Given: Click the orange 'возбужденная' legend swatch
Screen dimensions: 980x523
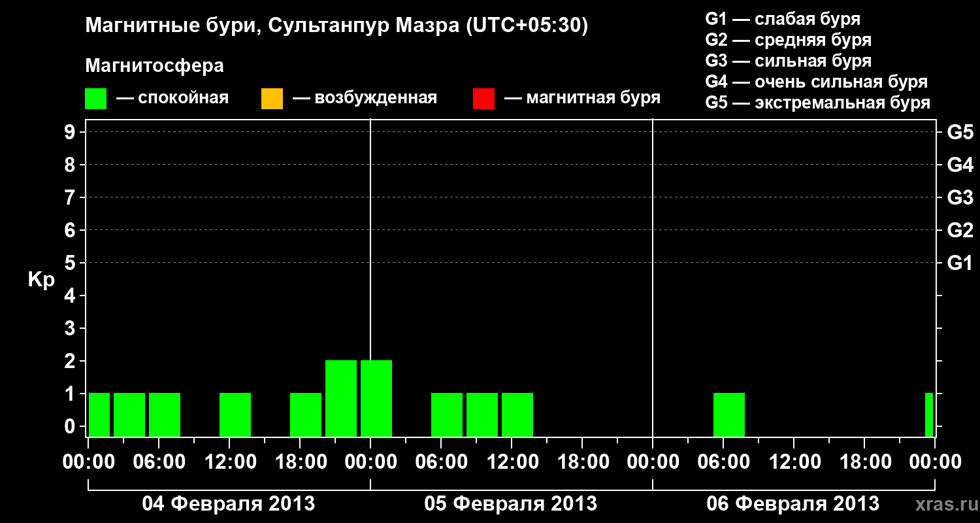Looking at the screenshot, I should 272,99.
